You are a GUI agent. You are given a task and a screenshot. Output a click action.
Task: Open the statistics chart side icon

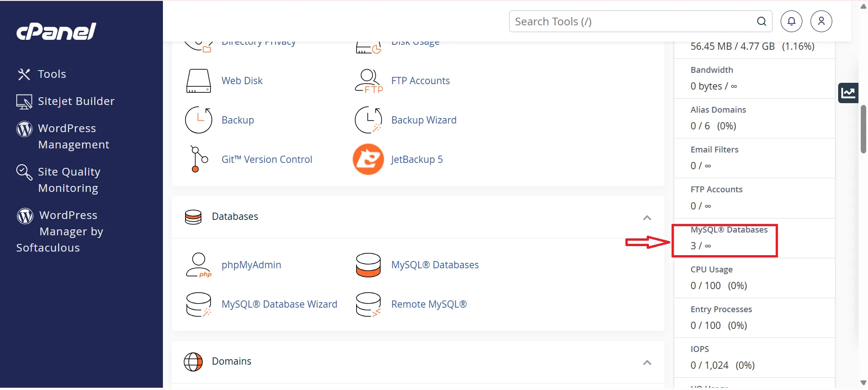pyautogui.click(x=848, y=93)
